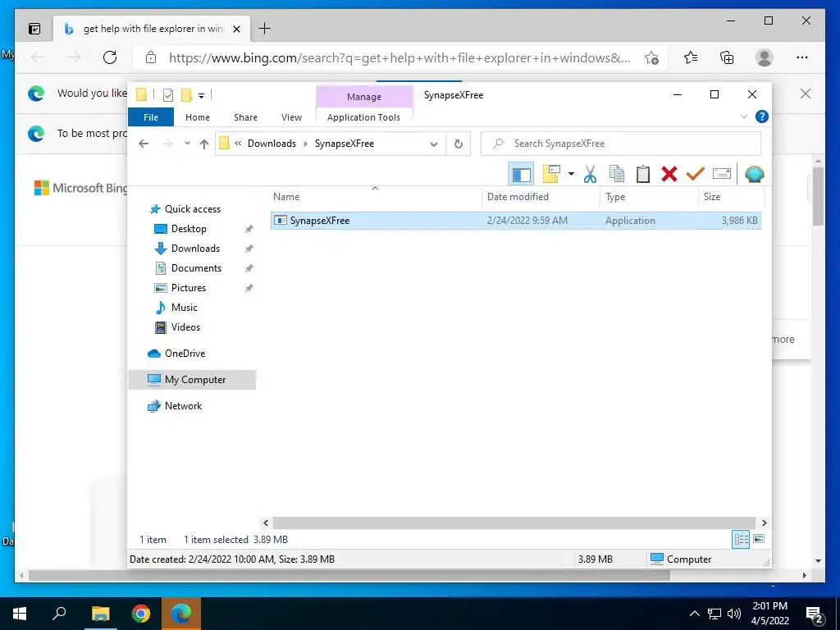The width and height of the screenshot is (840, 630).
Task: Go back in File Explorer
Action: tap(144, 144)
